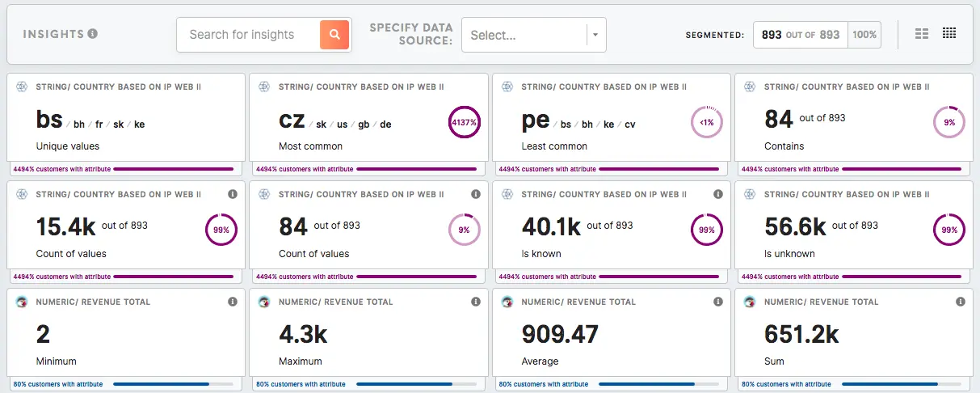980x393 pixels.
Task: Click the 99% ring on Is unknown card
Action: pos(949,230)
